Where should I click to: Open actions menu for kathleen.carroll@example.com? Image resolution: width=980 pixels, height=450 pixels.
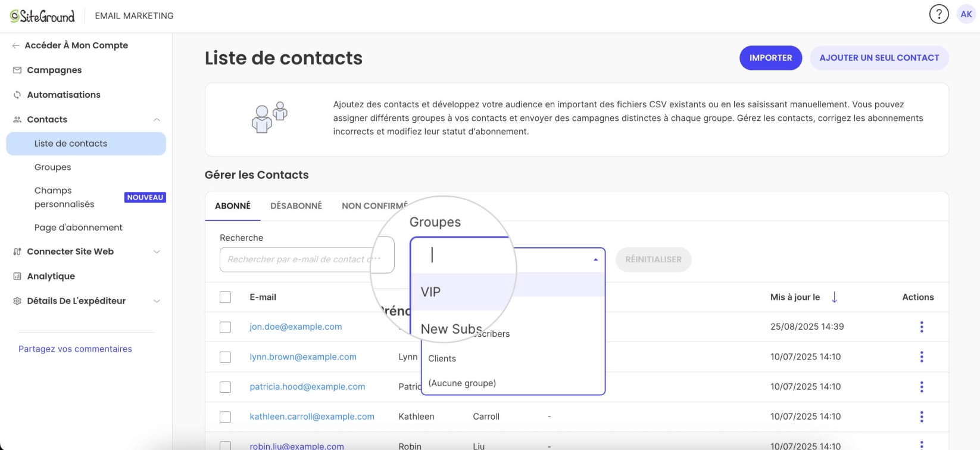click(x=922, y=417)
